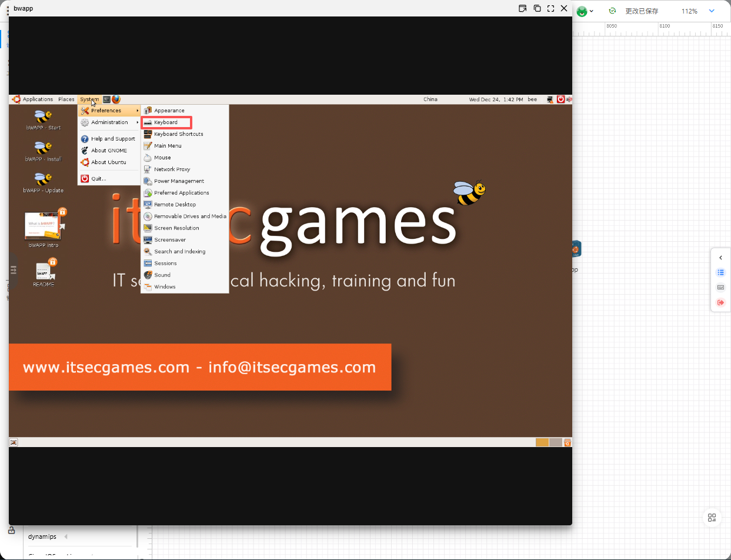Click the System menu

(x=89, y=99)
